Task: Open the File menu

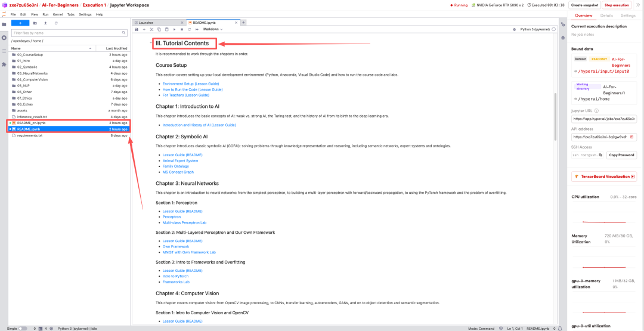Action: tap(13, 14)
